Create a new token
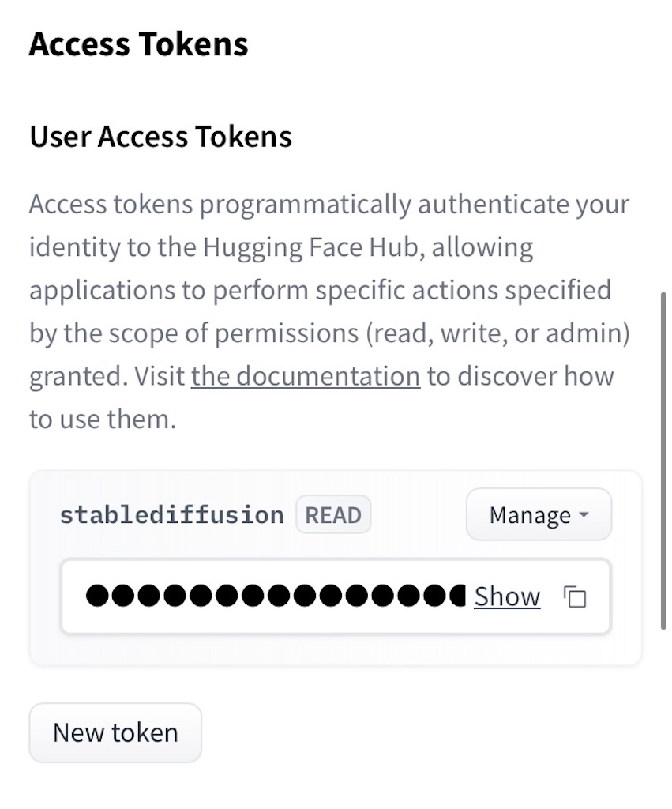The height and width of the screenshot is (809, 672). click(115, 732)
